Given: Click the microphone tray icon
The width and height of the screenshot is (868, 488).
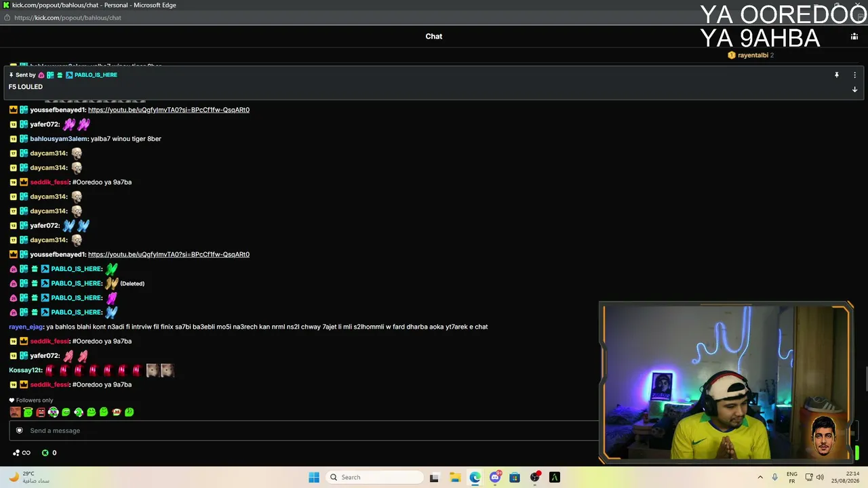Looking at the screenshot, I should [775, 477].
